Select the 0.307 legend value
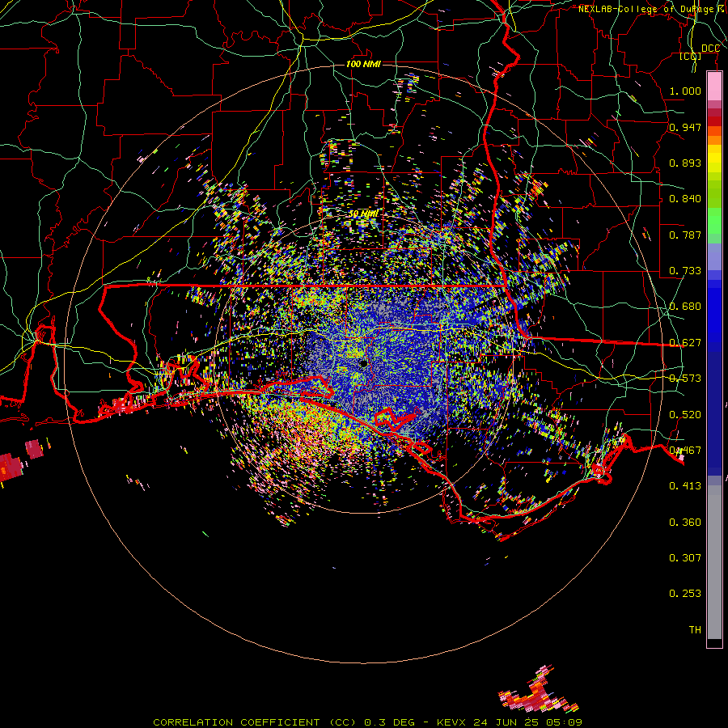 (x=685, y=558)
